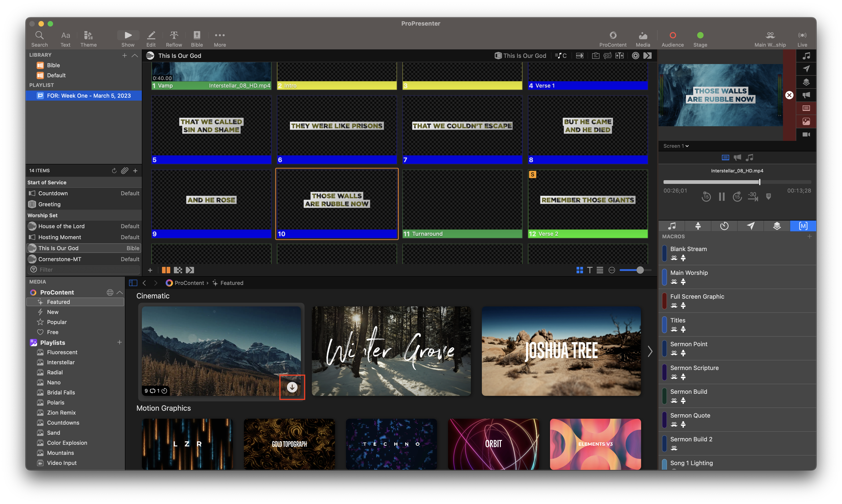Open the Screen 1 dropdown

676,146
